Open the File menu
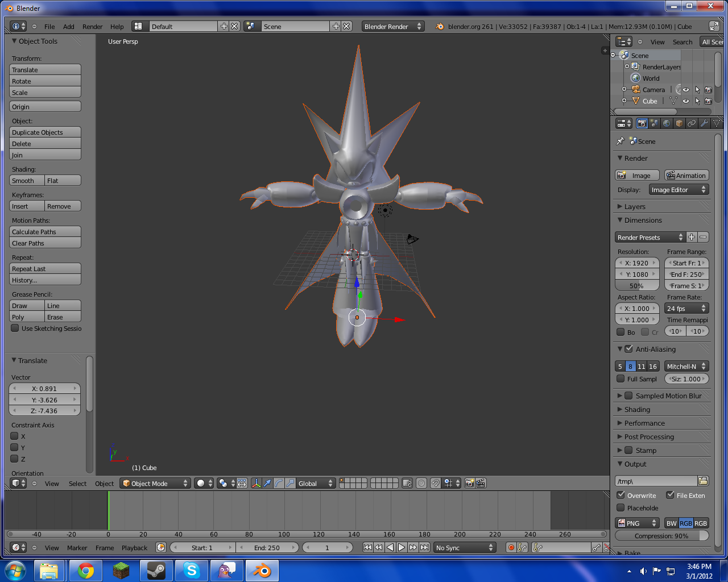728x582 pixels. pyautogui.click(x=49, y=27)
